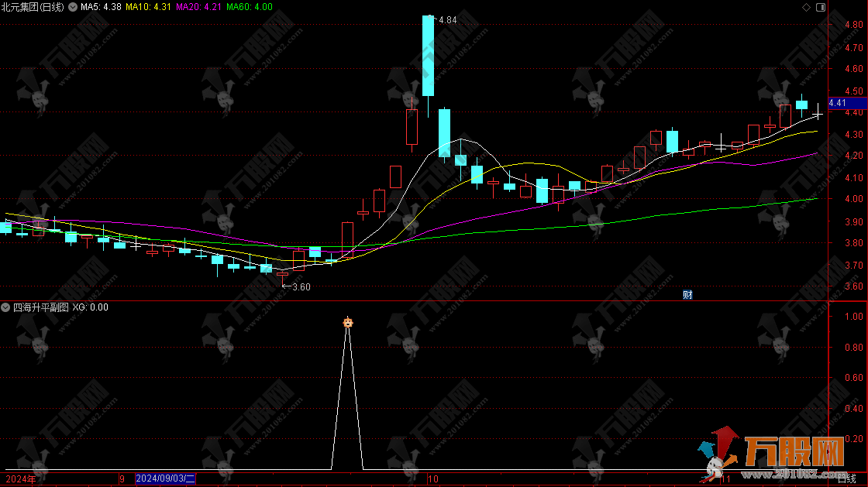Select the MA20: 4.21 indicator label
868x487 pixels.
(x=198, y=7)
